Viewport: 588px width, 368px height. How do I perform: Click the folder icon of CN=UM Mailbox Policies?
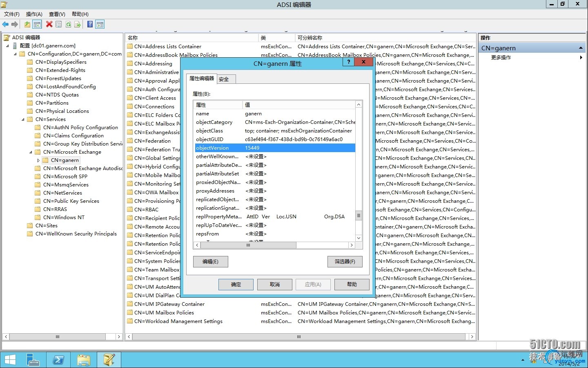[130, 313]
